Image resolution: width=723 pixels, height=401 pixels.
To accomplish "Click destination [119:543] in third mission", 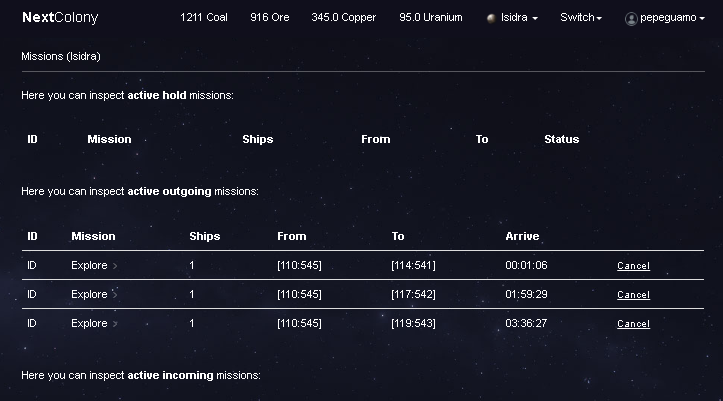I will click(413, 324).
